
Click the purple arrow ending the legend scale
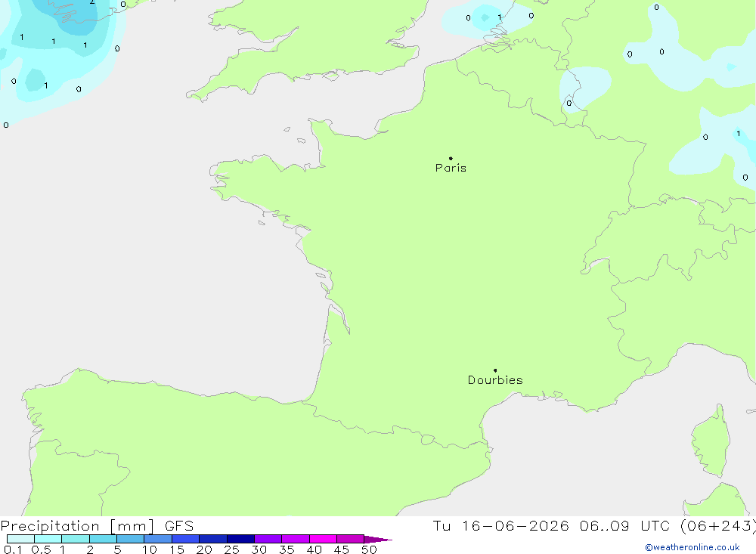point(378,539)
